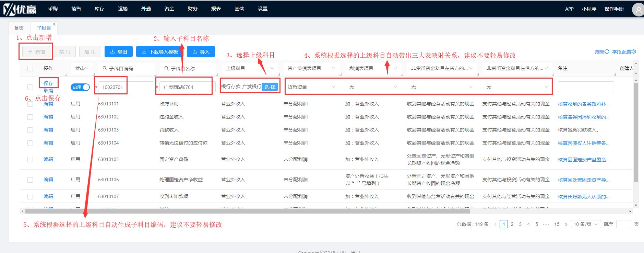Click 下载导入模板 button
The image size is (644, 253).
[x=160, y=51]
